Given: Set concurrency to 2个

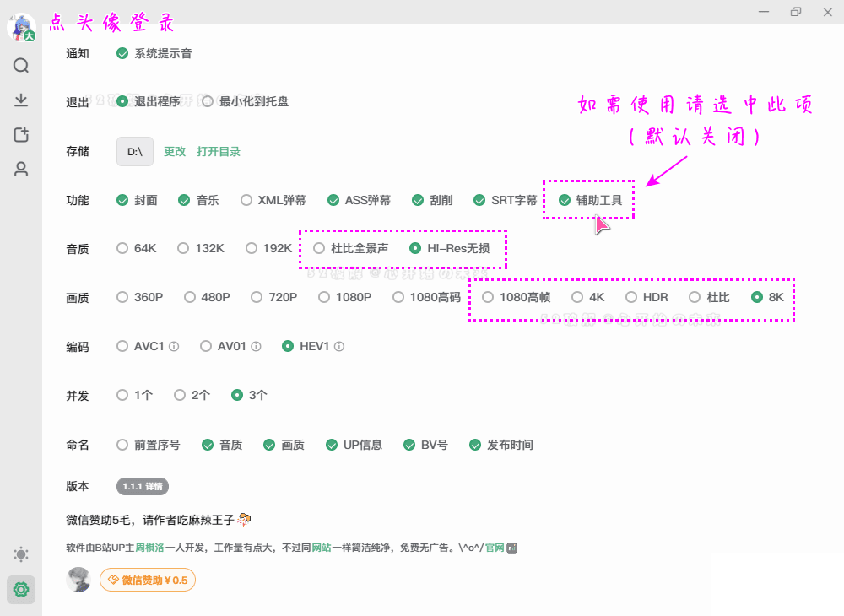Looking at the screenshot, I should 179,394.
